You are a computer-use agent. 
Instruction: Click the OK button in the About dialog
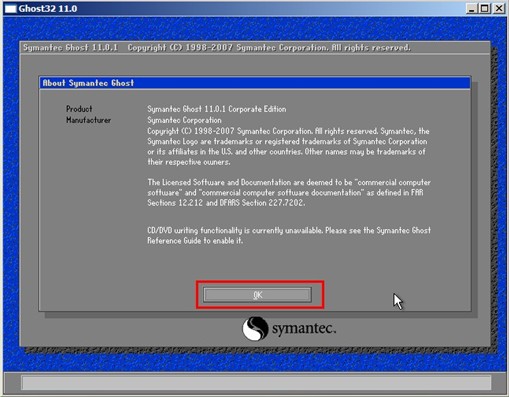(x=257, y=295)
